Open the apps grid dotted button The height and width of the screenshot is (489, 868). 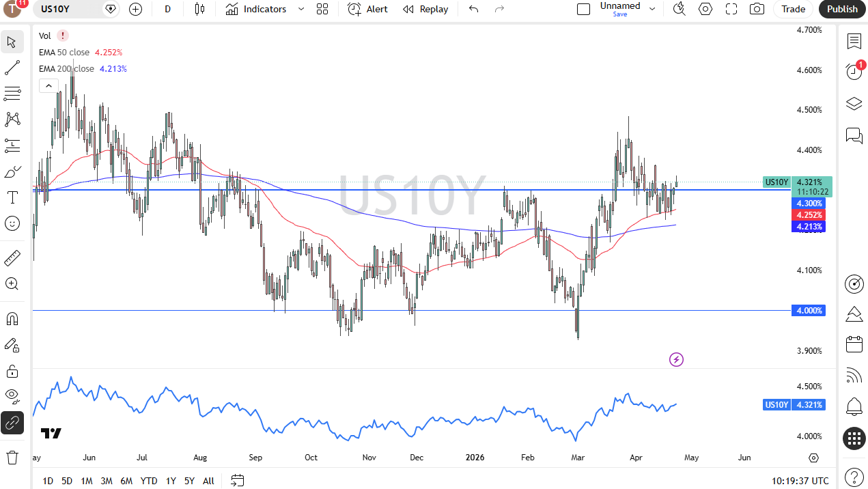click(x=854, y=438)
